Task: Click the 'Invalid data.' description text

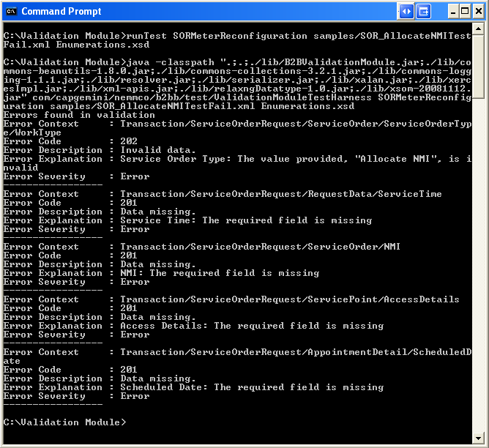Action: [x=158, y=150]
